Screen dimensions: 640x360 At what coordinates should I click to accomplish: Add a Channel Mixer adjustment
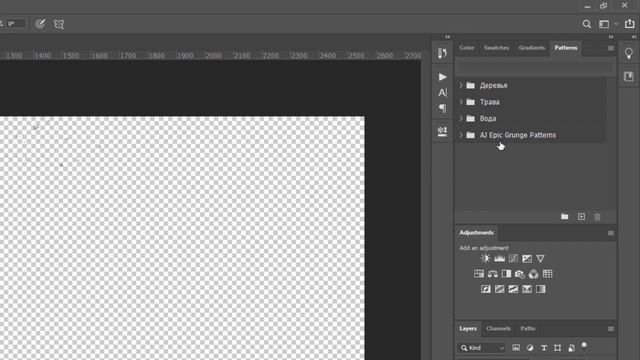point(533,274)
